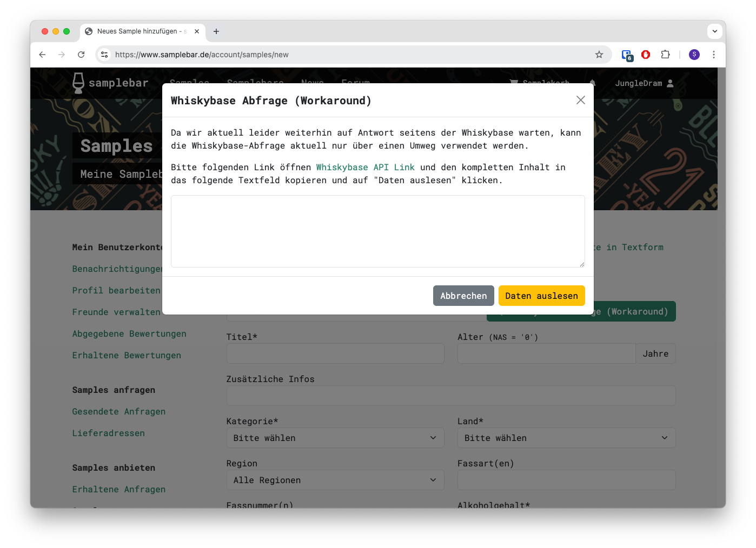This screenshot has height=548, width=756.
Task: Click the Daten auslesen button
Action: tap(541, 296)
